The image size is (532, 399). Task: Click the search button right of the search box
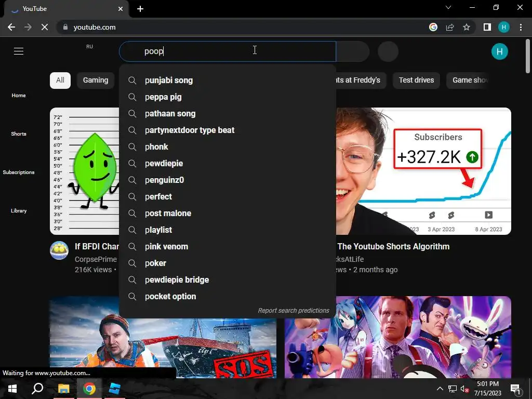coord(353,51)
